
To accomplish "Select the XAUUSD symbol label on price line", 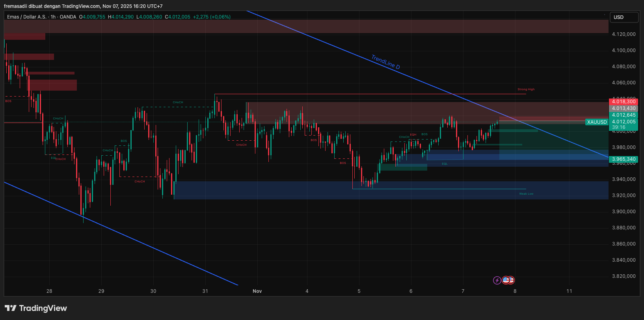I will tap(597, 122).
